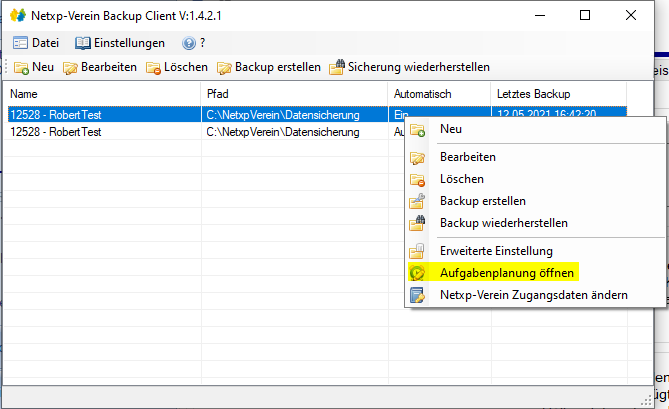
Task: Click the Löschen icon in context menu
Action: [x=417, y=180]
